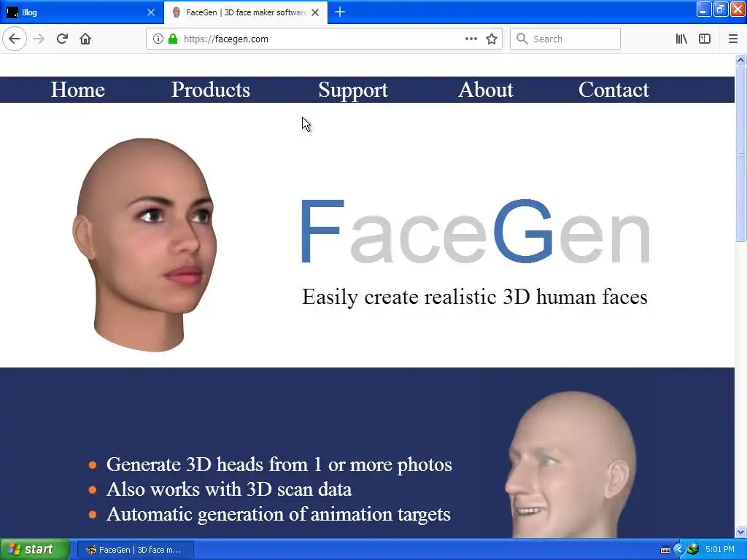Click the 5:01 PM clock
Viewport: 747px width, 560px height.
coord(720,550)
